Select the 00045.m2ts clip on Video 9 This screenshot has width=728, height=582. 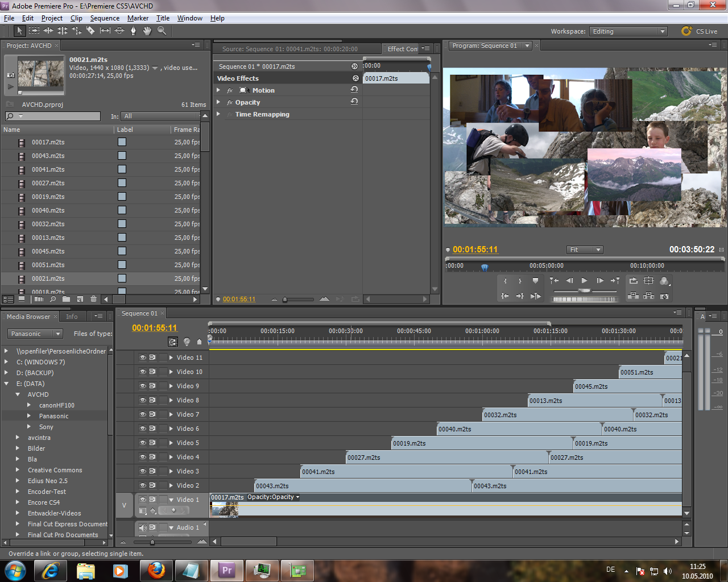pyautogui.click(x=627, y=386)
